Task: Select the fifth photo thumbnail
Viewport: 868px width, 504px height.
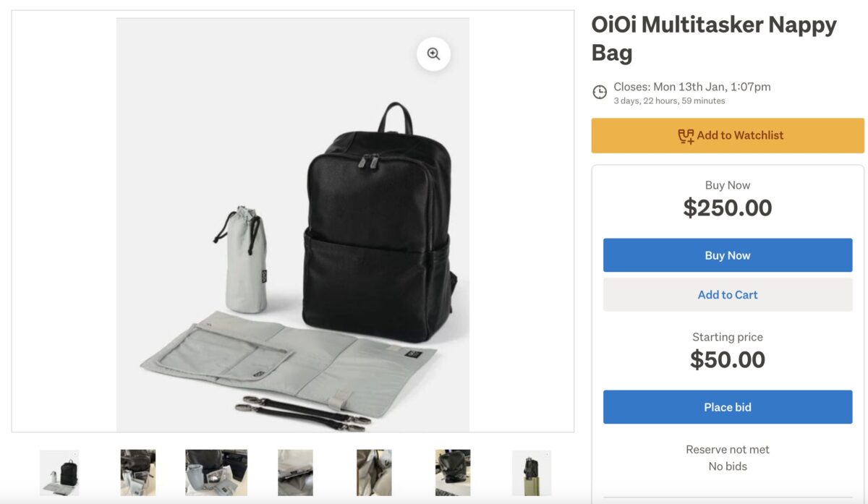Action: 374,472
